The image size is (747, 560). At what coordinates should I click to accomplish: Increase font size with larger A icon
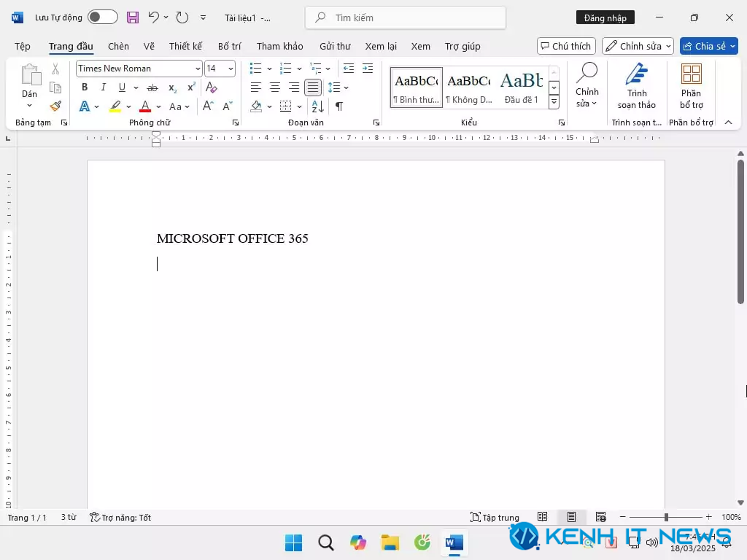click(208, 106)
